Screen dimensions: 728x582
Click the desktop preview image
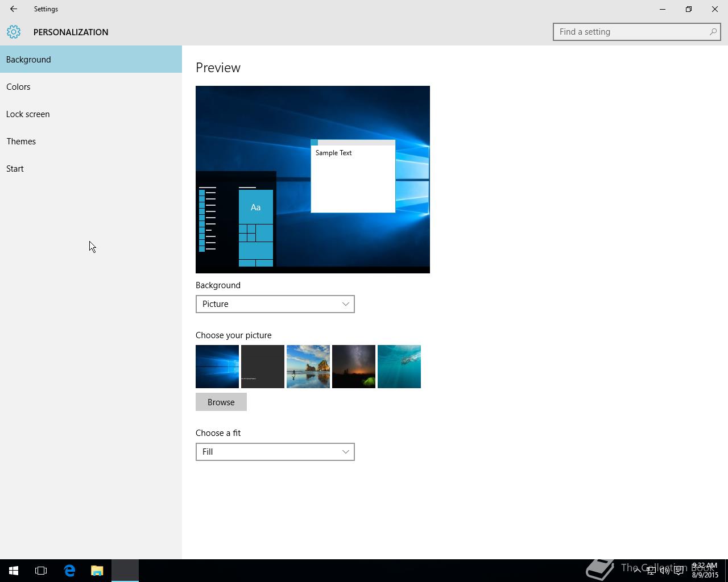(x=313, y=180)
